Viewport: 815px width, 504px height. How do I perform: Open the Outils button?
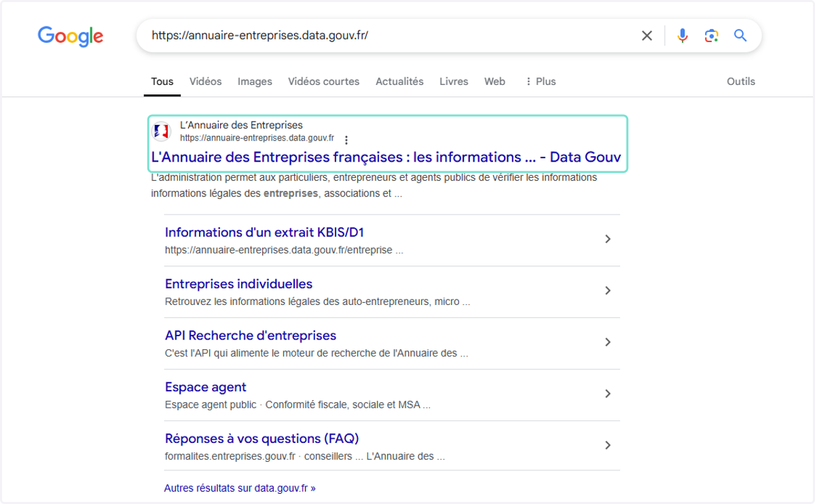click(741, 82)
